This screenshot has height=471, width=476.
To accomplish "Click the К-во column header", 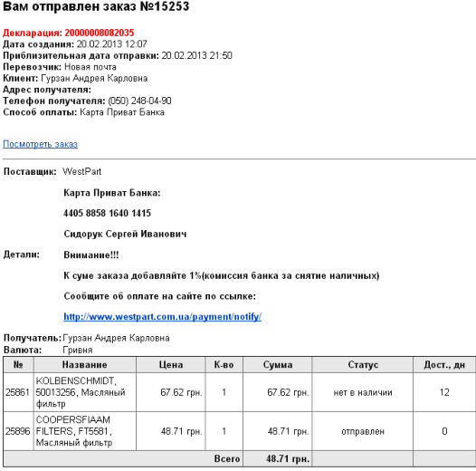I will [x=224, y=365].
